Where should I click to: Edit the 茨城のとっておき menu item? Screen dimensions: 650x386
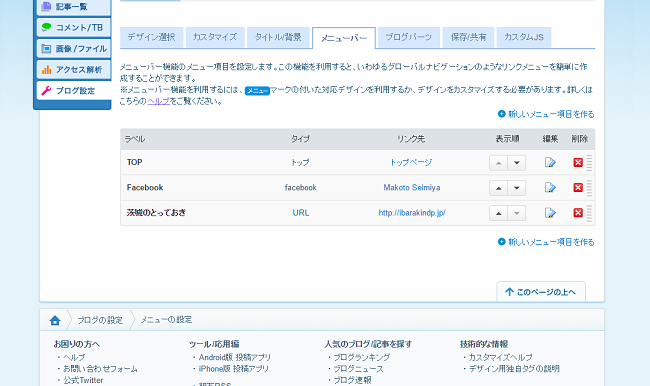550,213
